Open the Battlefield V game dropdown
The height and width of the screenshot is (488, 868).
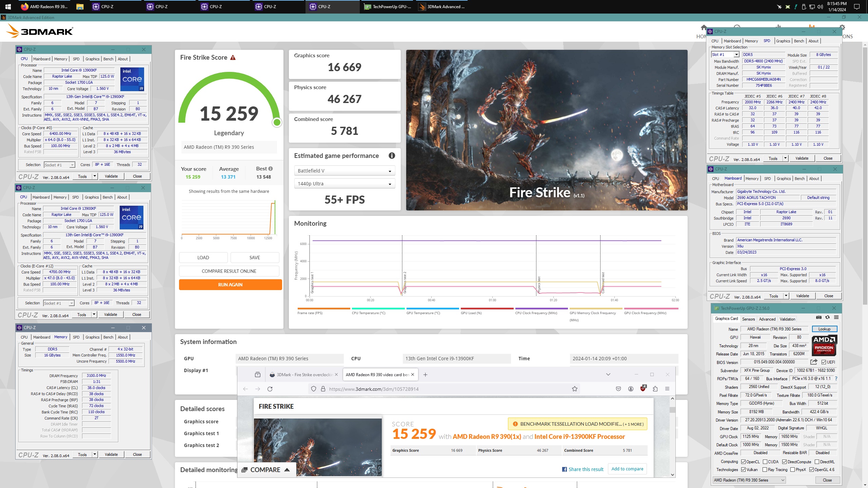pyautogui.click(x=344, y=171)
